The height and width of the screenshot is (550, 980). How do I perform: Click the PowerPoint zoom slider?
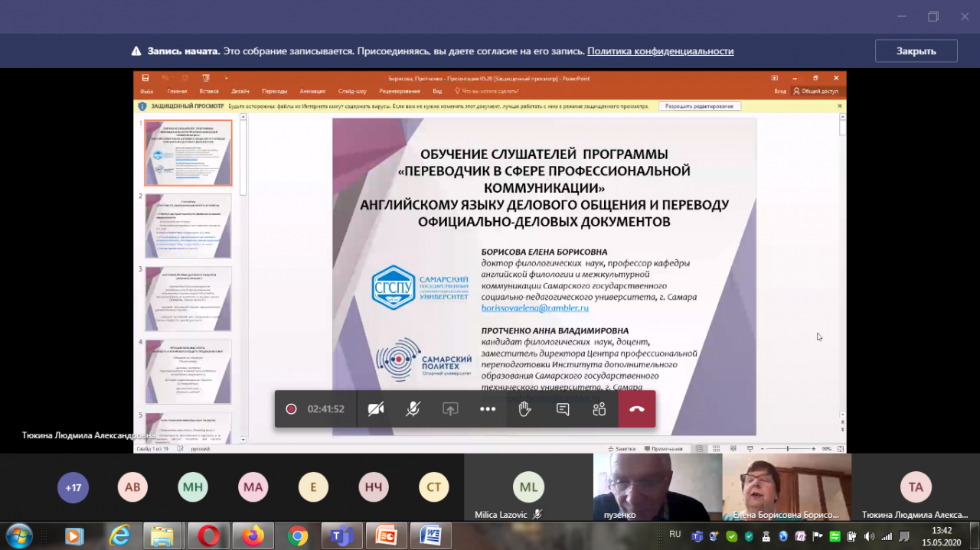(788, 449)
